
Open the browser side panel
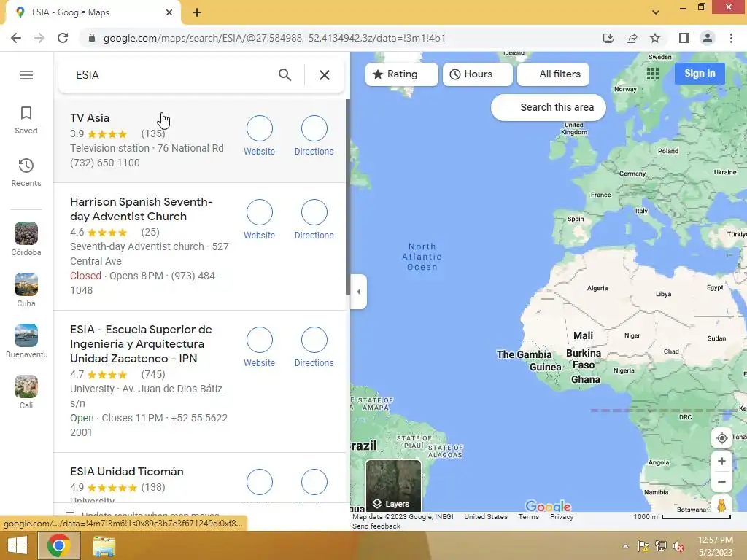684,38
